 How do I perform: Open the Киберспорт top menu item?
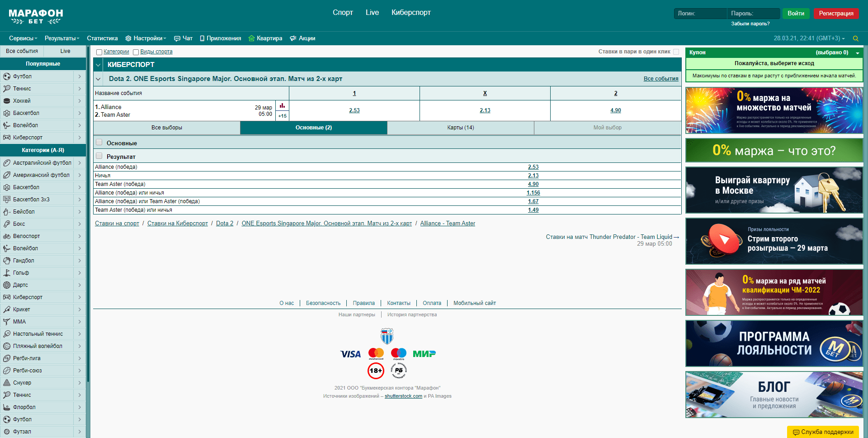[x=411, y=13]
